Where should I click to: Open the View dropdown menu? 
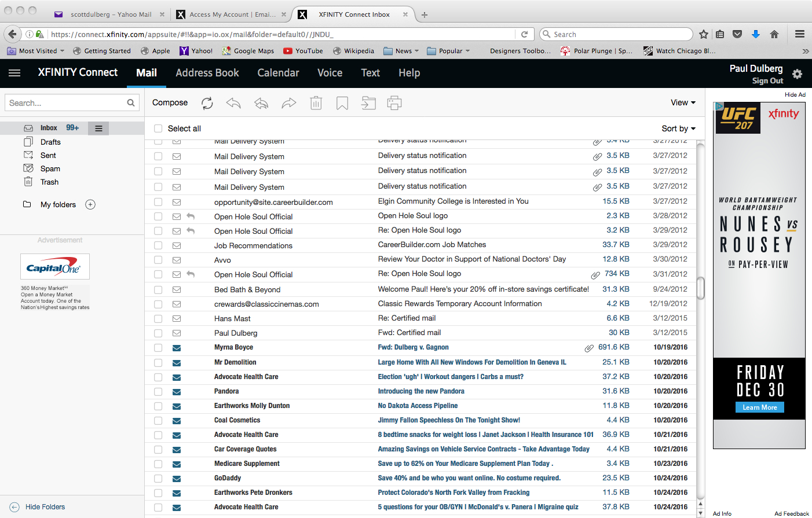coord(683,102)
